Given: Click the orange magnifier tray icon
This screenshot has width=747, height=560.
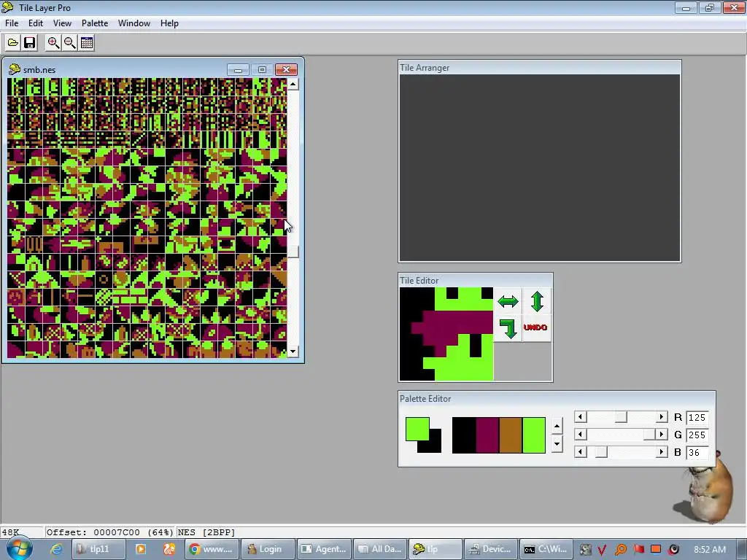Looking at the screenshot, I should click(620, 550).
